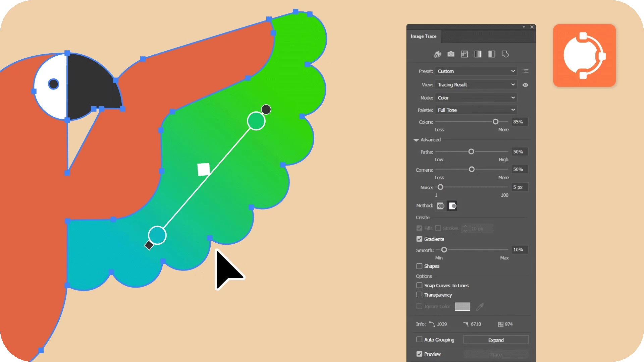Click the Image Trace panel tab
Screen dimensions: 644x362
(x=423, y=36)
